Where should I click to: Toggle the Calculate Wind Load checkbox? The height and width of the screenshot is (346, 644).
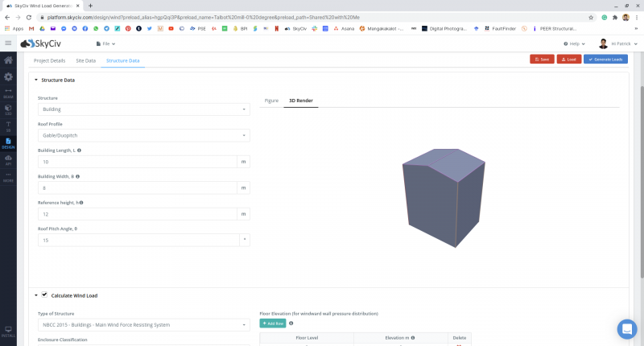(45, 295)
